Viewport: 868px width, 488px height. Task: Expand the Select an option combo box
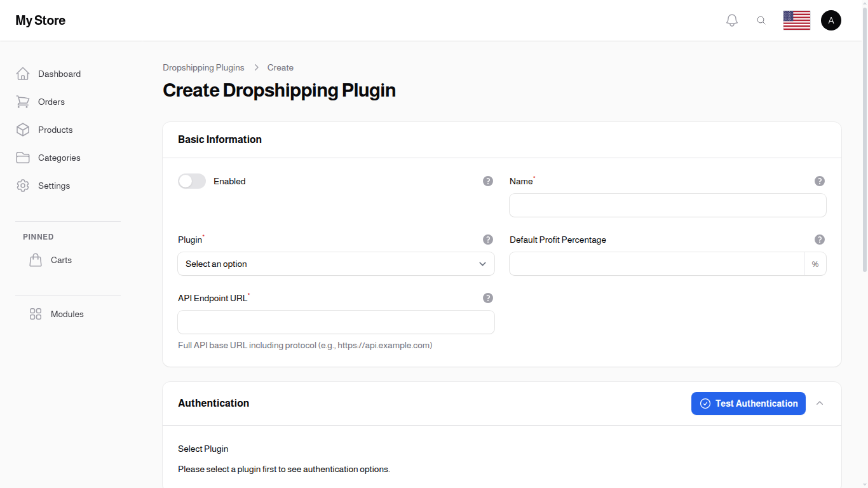click(x=336, y=264)
